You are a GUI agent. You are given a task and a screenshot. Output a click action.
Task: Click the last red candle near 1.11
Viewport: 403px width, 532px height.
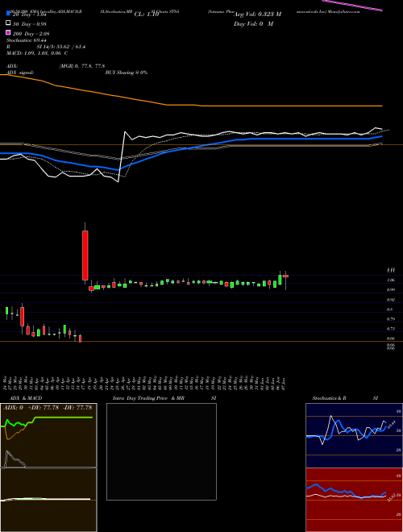(285, 276)
